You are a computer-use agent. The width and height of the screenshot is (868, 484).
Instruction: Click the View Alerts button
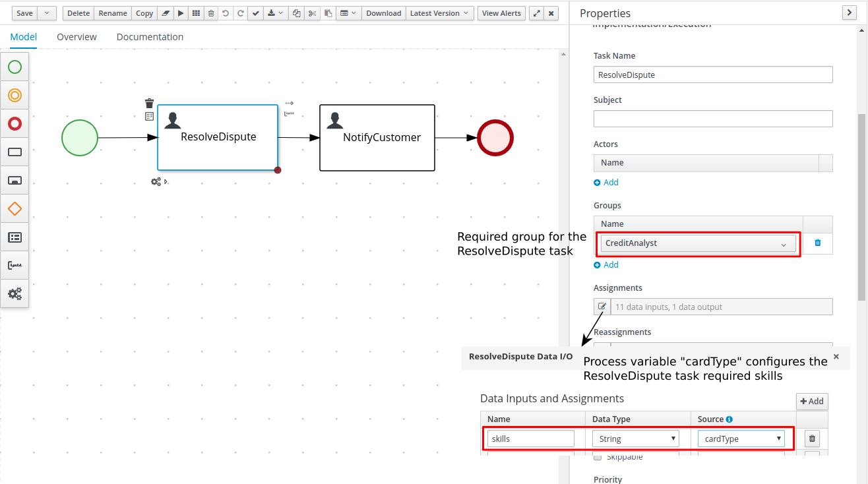tap(501, 13)
